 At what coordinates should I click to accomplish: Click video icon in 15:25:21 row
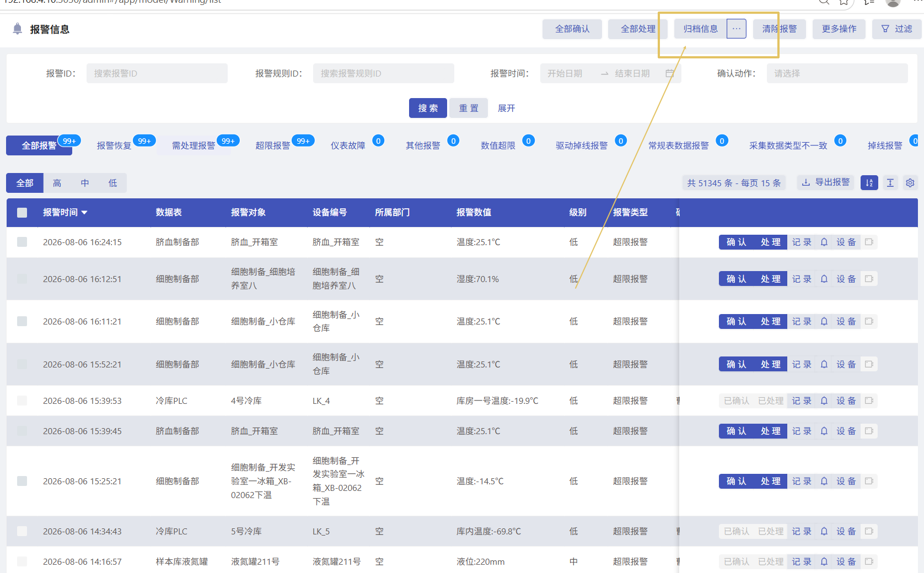[x=869, y=481]
